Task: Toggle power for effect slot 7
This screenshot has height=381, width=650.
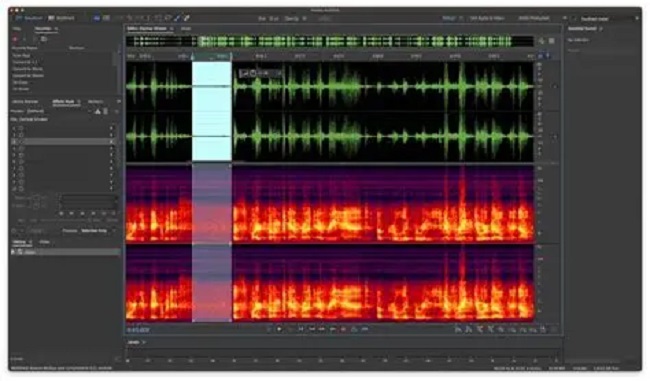Action: [21, 169]
